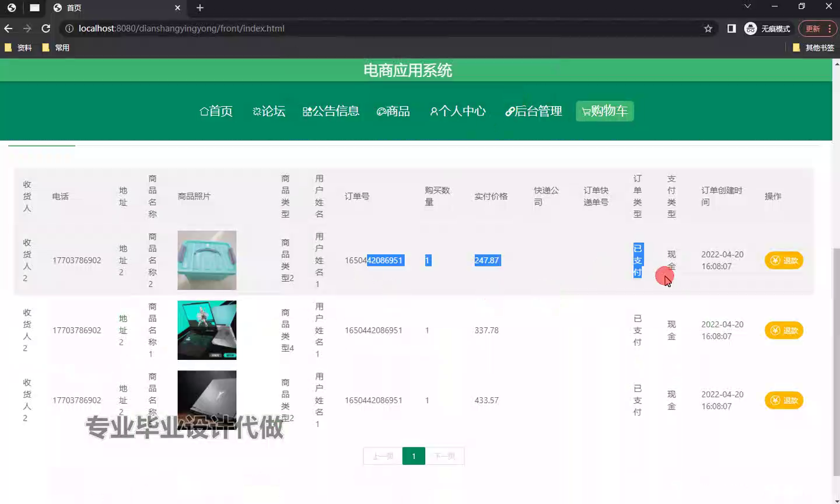Screen dimensions: 840x504
Task: Open 个人中心 from the navigation
Action: click(458, 111)
